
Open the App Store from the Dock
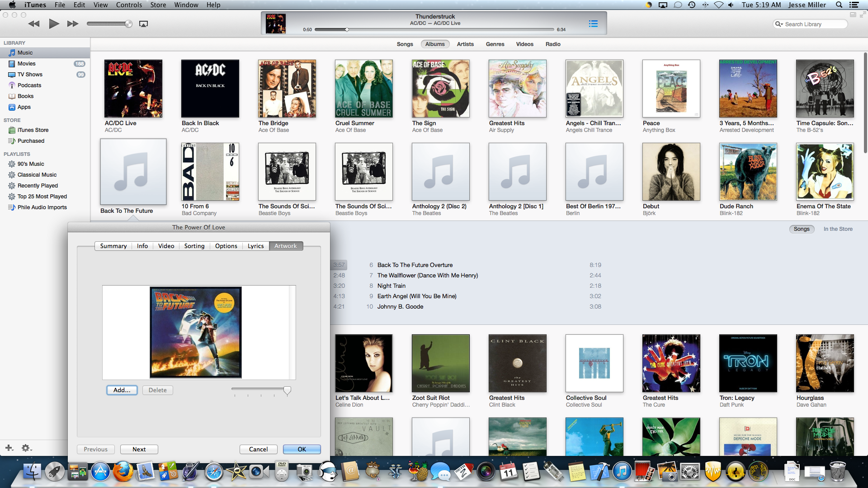coord(100,472)
